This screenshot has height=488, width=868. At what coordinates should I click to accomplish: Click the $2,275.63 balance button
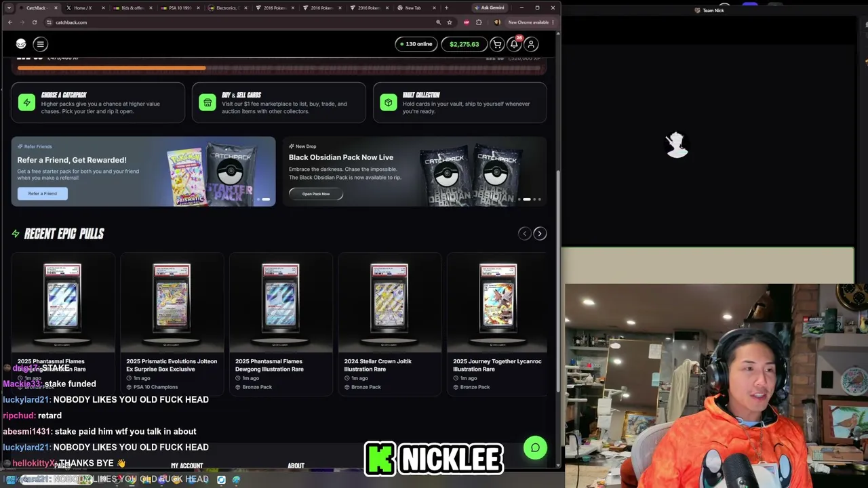(464, 44)
